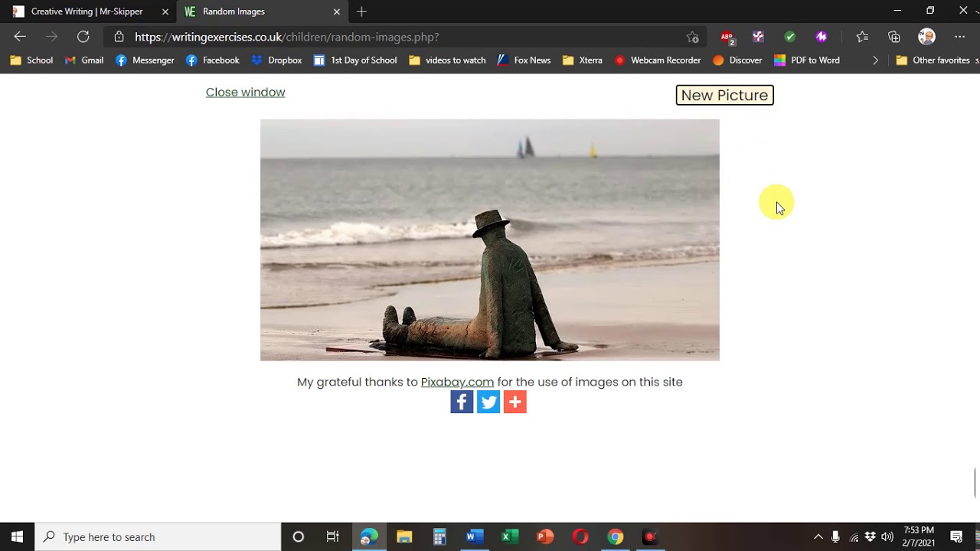
Task: Click the beach statue picture
Action: [490, 240]
